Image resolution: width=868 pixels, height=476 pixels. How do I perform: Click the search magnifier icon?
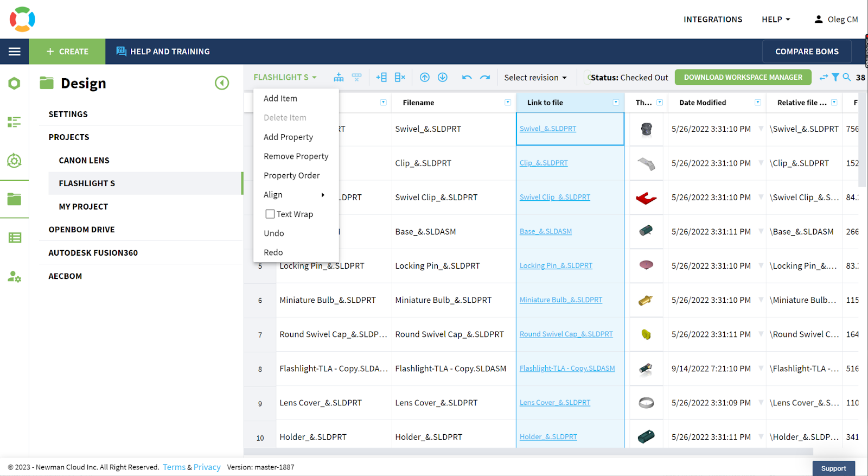pyautogui.click(x=846, y=78)
